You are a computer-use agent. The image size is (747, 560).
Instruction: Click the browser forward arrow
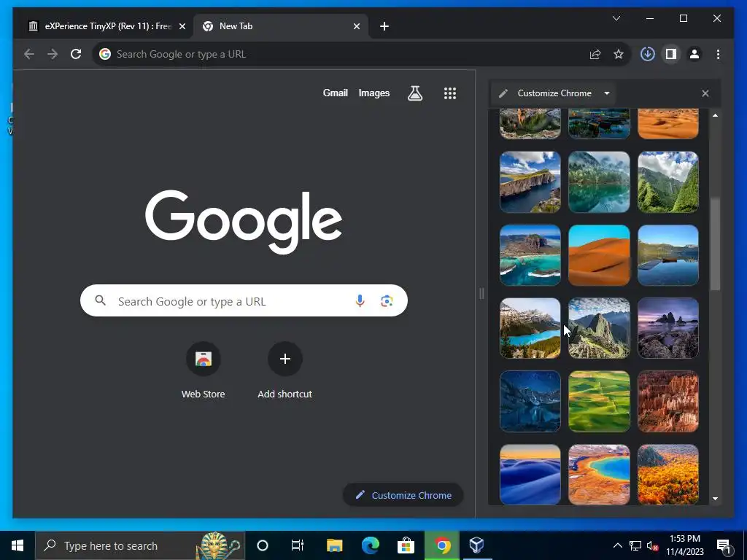53,54
